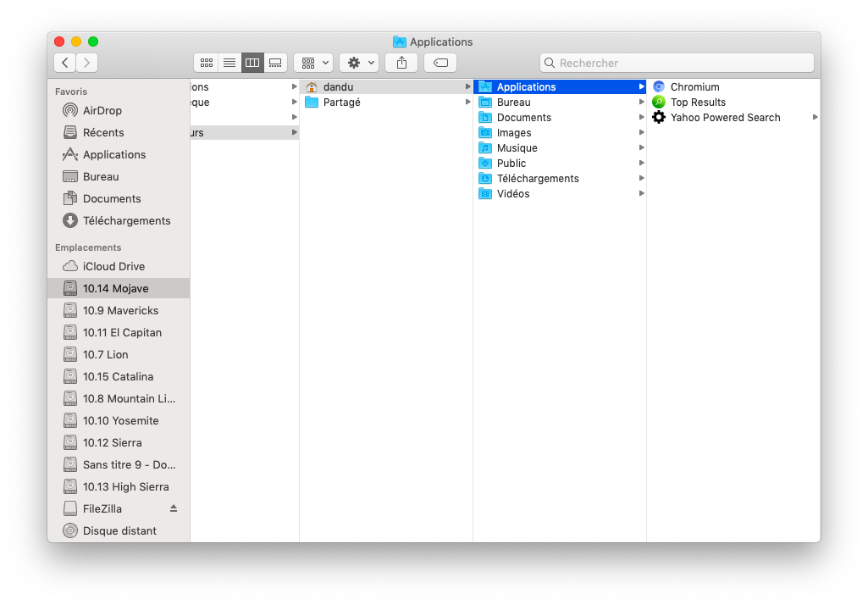
Task: Switch to icon grid view
Action: (x=207, y=63)
